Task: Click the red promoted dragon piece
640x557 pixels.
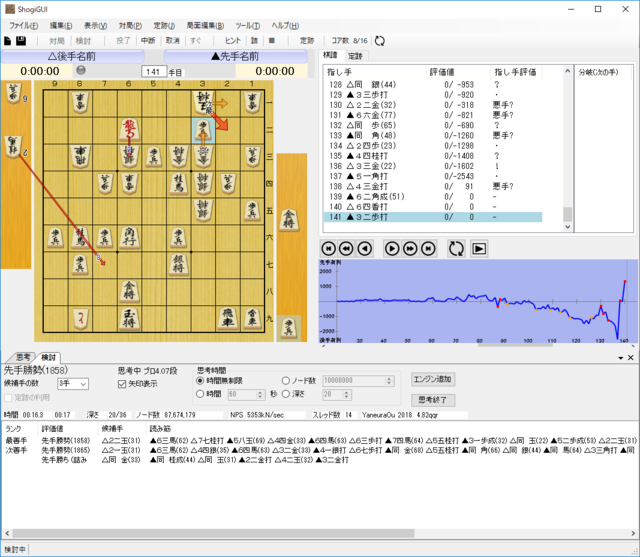Action: (x=129, y=130)
